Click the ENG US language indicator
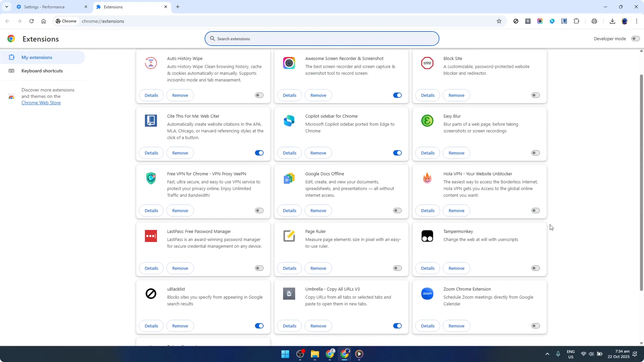 [x=571, y=354]
